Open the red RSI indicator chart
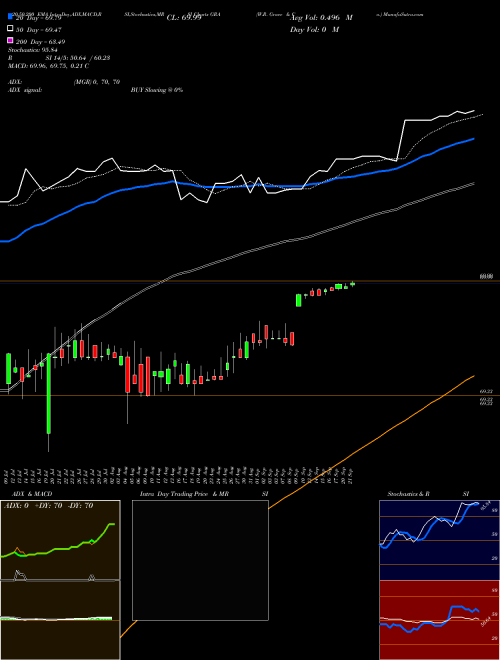The width and height of the screenshot is (500, 660). (x=439, y=620)
